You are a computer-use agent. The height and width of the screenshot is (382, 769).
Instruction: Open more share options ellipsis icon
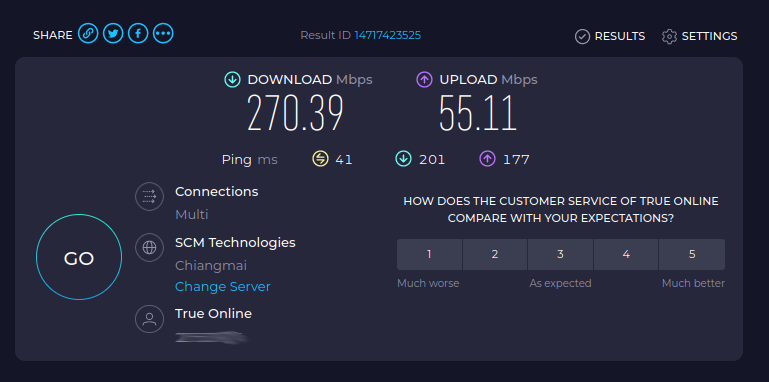[163, 33]
